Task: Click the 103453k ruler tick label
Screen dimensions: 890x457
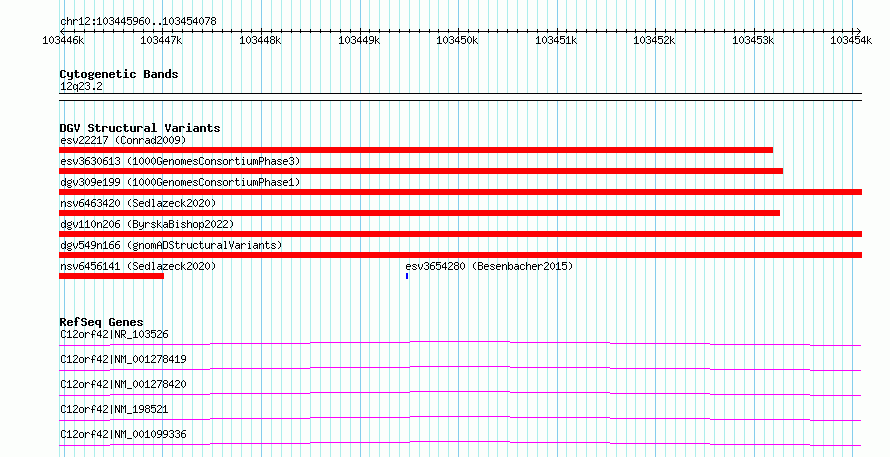Action: pyautogui.click(x=753, y=40)
